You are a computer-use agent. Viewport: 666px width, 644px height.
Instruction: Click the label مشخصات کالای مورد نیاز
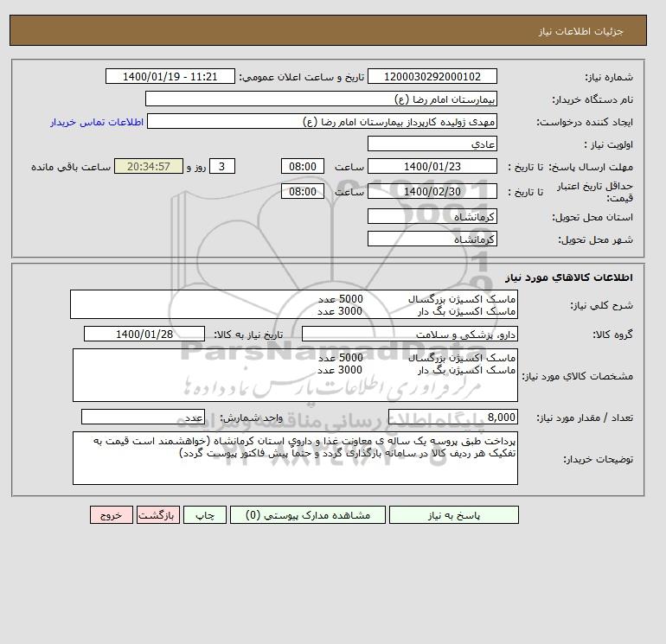tap(578, 376)
